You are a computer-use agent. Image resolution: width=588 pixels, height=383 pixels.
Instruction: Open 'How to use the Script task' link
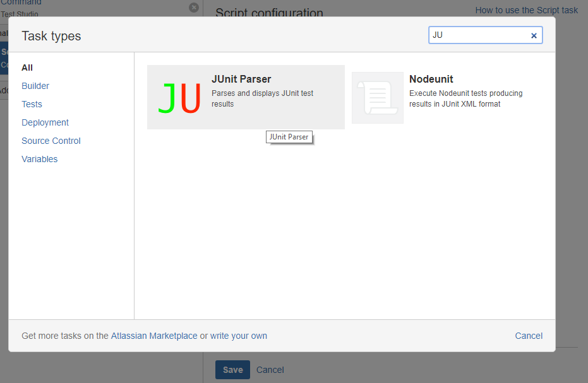coord(527,11)
